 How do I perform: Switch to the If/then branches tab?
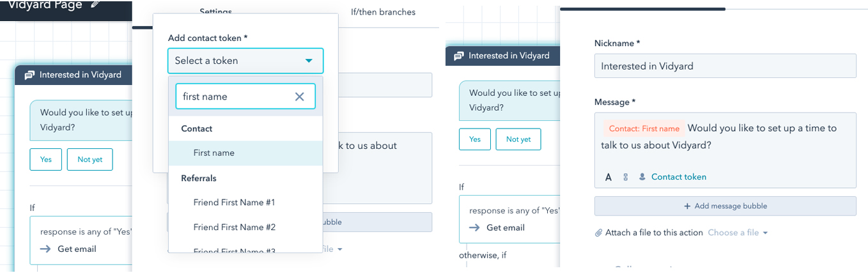tap(383, 12)
